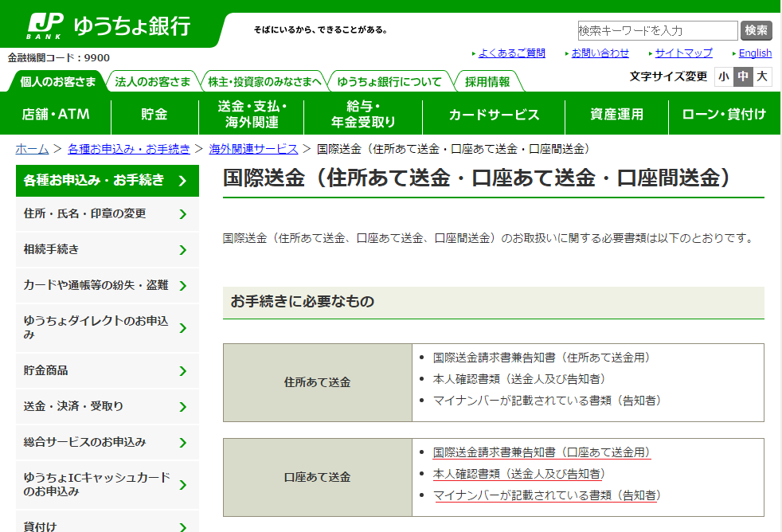Open the よくあるご質問 FAQ link
This screenshot has width=782, height=532.
pos(511,53)
